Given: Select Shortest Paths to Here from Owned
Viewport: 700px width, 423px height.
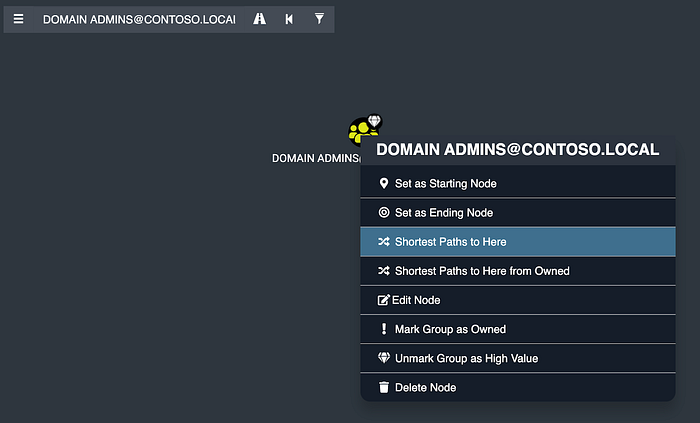Looking at the screenshot, I should click(x=518, y=271).
